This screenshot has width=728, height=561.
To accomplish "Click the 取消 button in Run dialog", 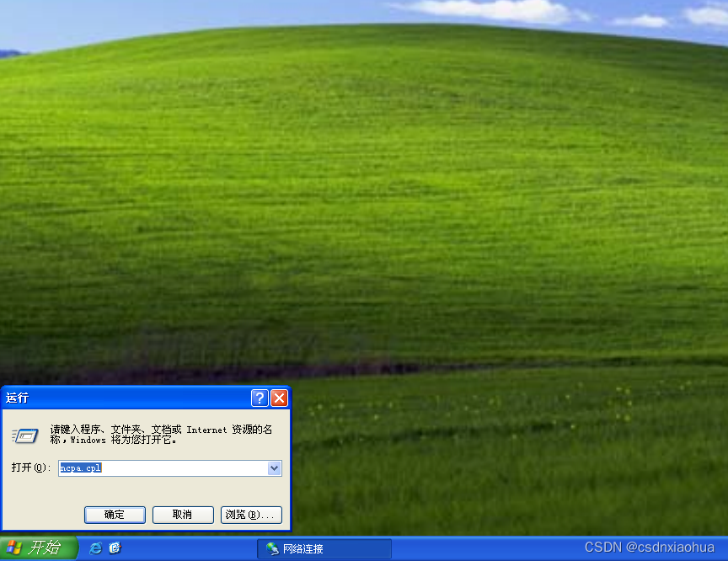I will coord(183,515).
